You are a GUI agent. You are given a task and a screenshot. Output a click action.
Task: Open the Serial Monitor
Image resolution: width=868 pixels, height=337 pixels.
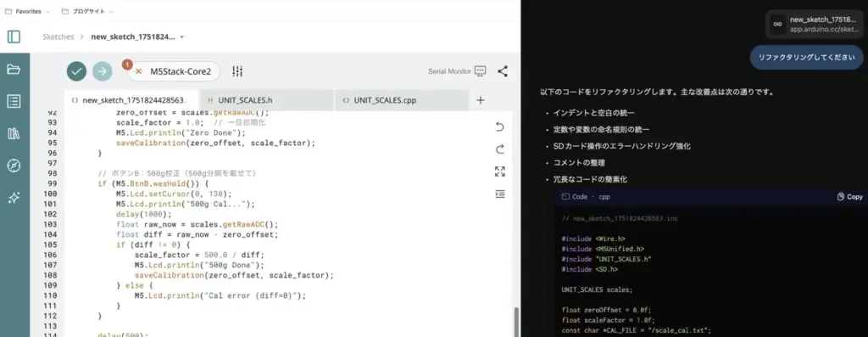tap(457, 71)
